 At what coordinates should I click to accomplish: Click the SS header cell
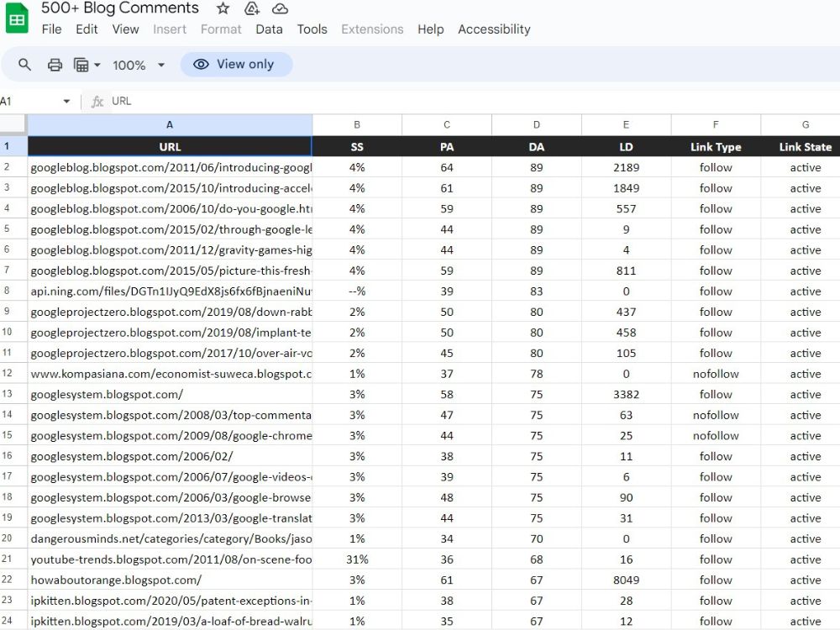click(x=357, y=146)
